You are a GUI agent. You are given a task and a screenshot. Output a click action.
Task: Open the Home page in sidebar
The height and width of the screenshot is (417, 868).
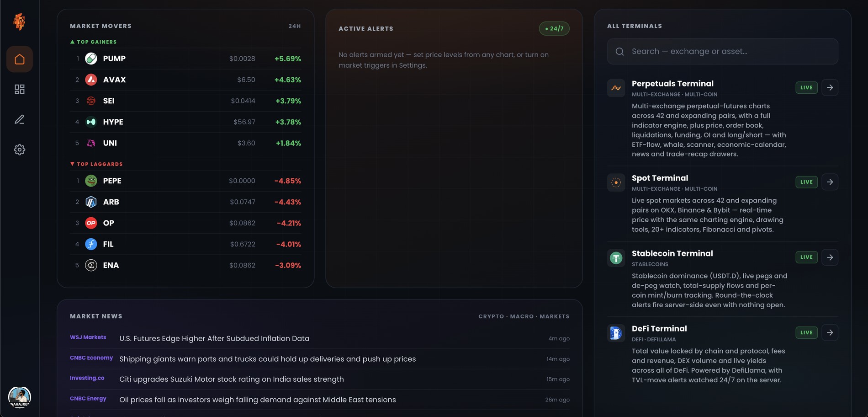[20, 59]
